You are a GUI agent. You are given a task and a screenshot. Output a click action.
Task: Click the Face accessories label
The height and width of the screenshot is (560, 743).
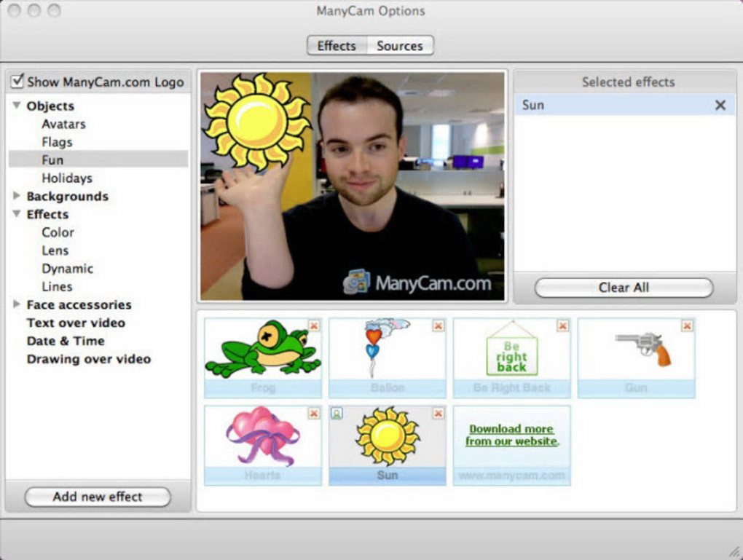pos(79,304)
